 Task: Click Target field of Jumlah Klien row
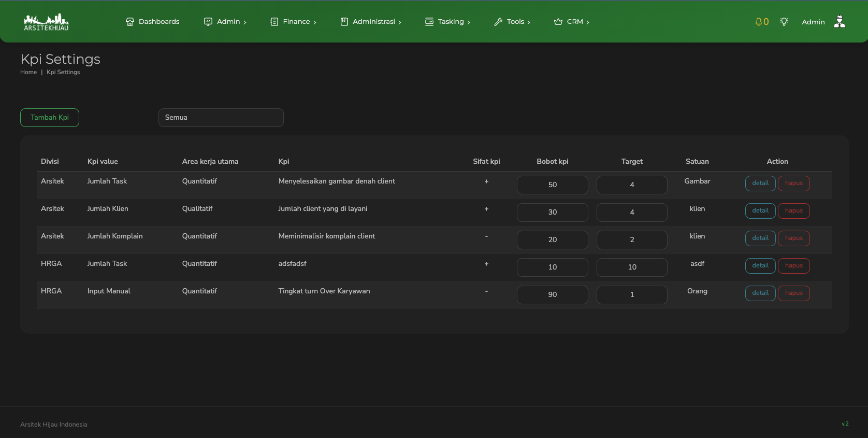point(632,213)
